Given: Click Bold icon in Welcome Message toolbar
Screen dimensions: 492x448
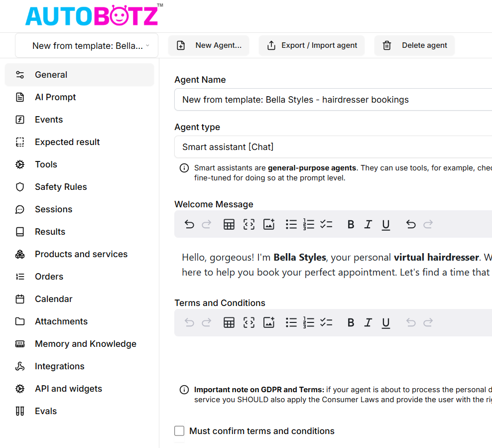Looking at the screenshot, I should pyautogui.click(x=351, y=224).
